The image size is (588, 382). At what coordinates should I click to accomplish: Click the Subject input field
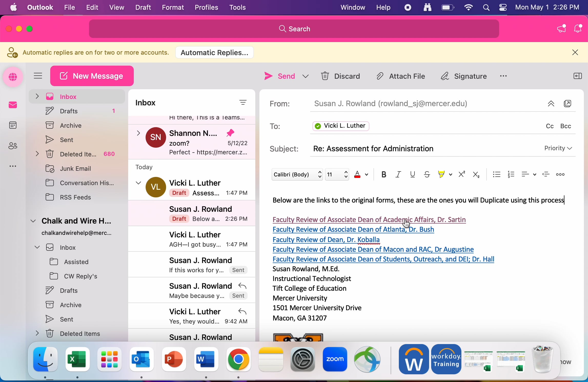click(423, 149)
